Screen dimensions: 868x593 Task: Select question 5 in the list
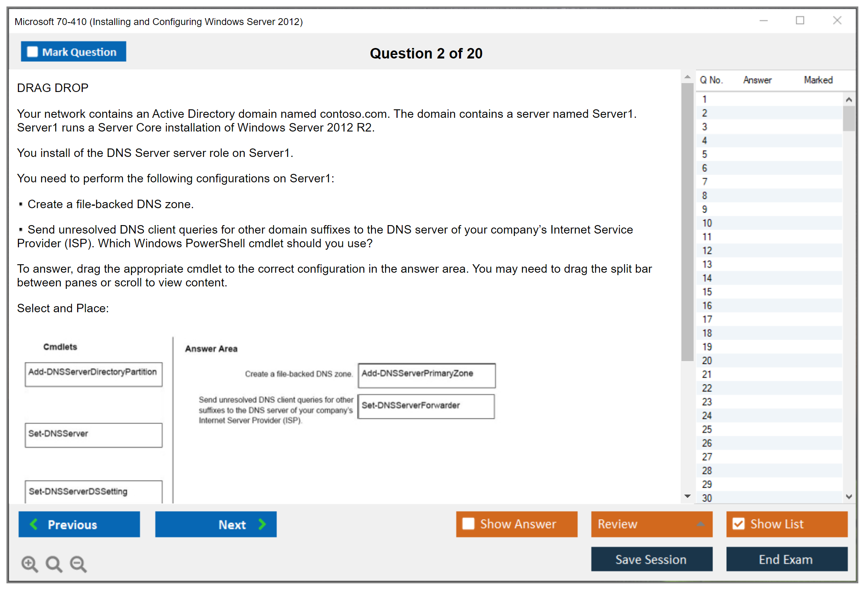point(704,154)
